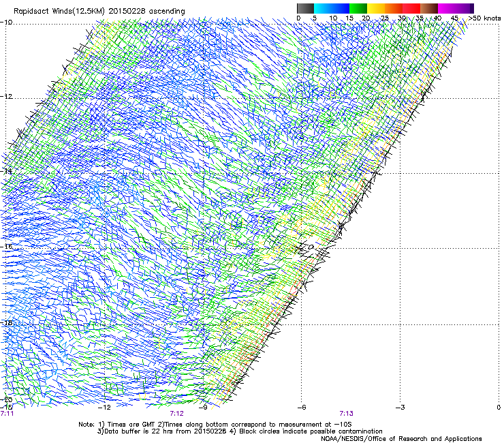Click the '-18' latitude axis label
504x443 pixels.
pyautogui.click(x=6, y=322)
